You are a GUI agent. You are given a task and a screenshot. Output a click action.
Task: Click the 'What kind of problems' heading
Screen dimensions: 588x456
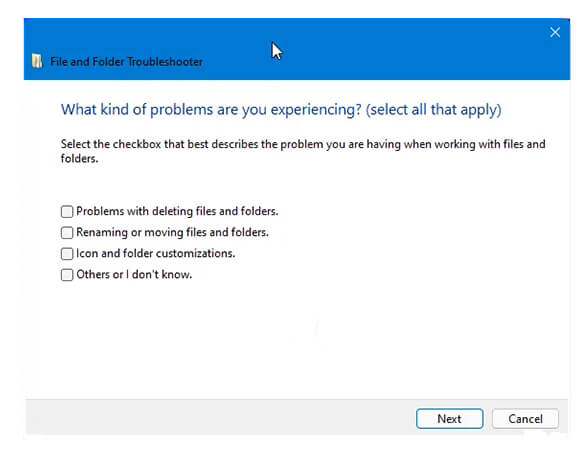click(x=281, y=110)
